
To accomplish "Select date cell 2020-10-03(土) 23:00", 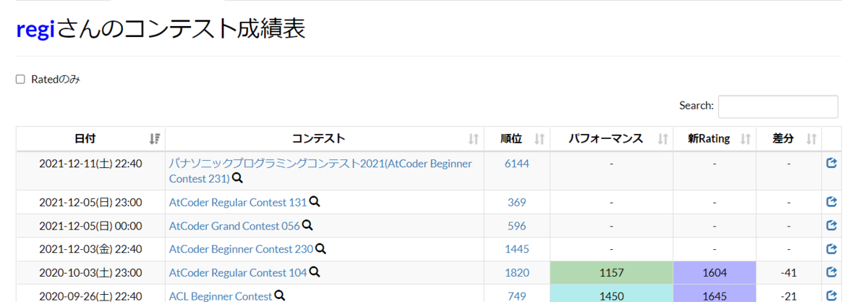I will (x=90, y=272).
